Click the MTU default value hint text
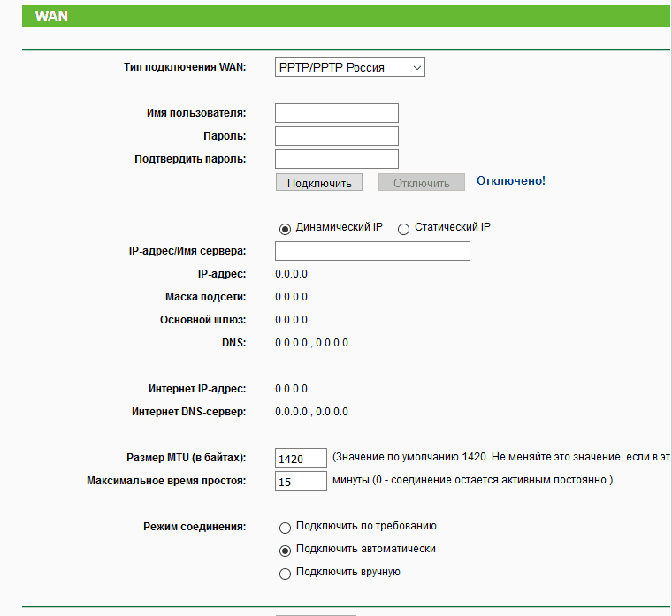This screenshot has height=616, width=672. point(500,458)
